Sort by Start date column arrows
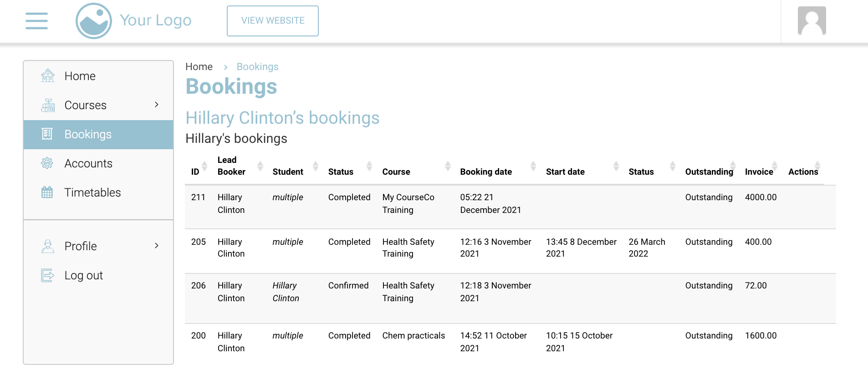The width and height of the screenshot is (868, 379). 616,166
